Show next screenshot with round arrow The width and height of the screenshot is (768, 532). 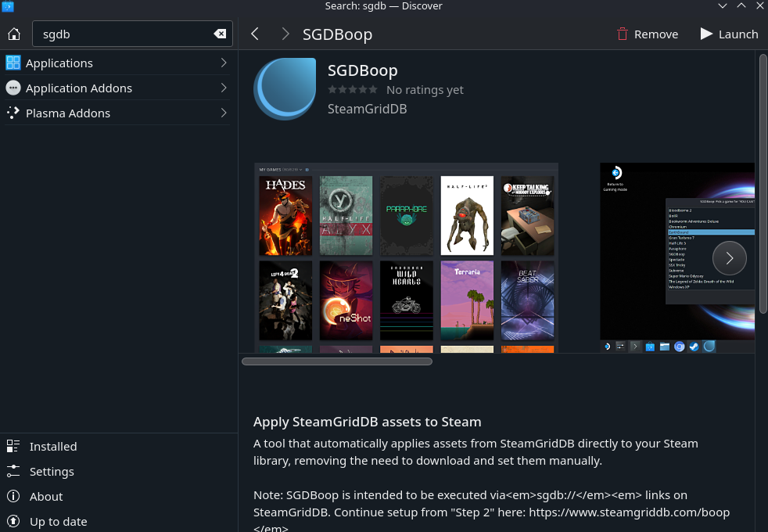(x=729, y=257)
